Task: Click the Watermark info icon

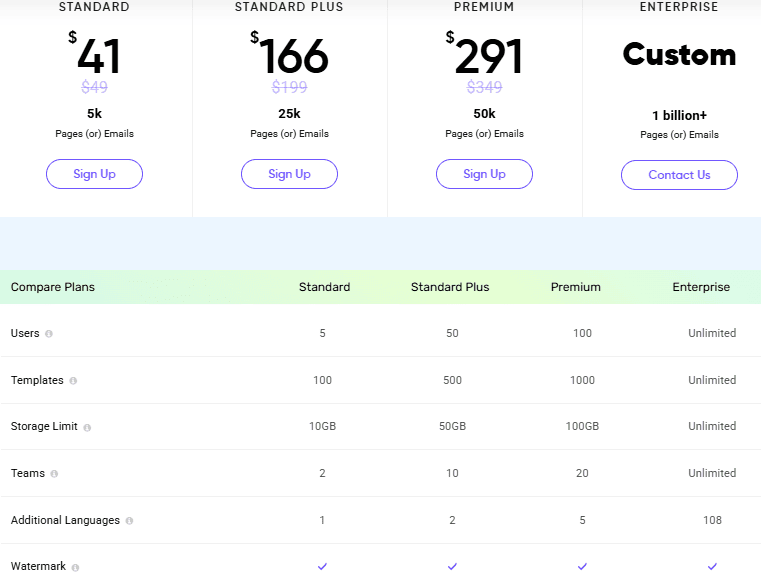Action: (75, 567)
